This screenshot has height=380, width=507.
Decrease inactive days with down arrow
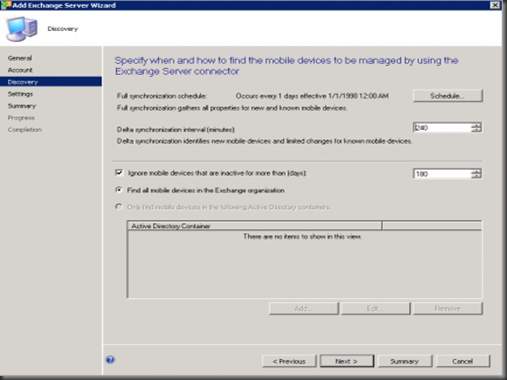(x=477, y=176)
